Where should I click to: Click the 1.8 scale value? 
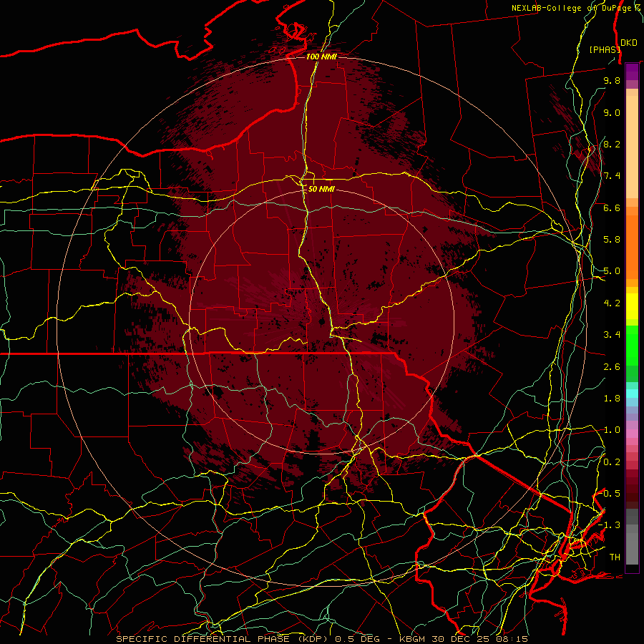coord(612,399)
